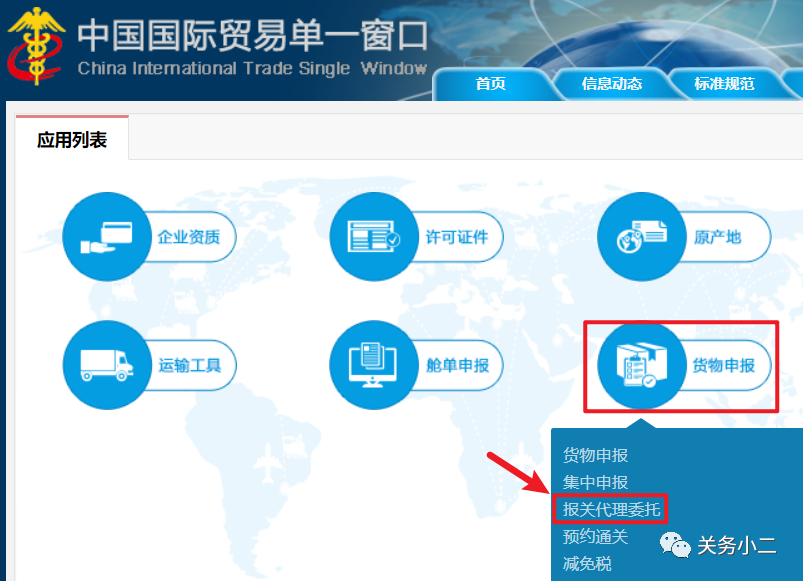Screen dimensions: 803x581
Task: Choose 报关代理委托 from the dropdown menu
Action: (610, 508)
